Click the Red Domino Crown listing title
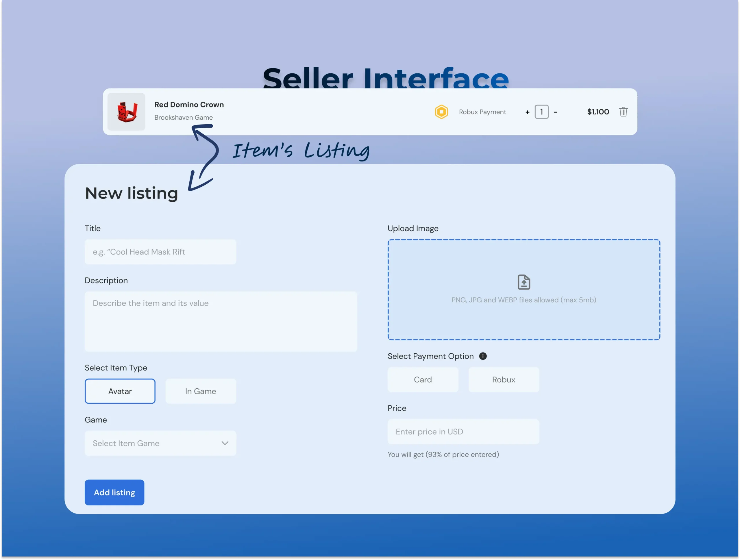Viewport: 740px width, 560px height. [189, 105]
